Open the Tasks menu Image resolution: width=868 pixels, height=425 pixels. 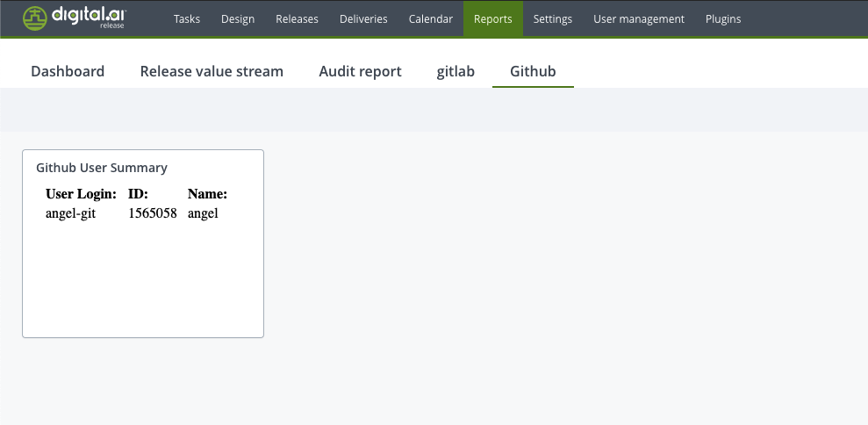tap(187, 19)
